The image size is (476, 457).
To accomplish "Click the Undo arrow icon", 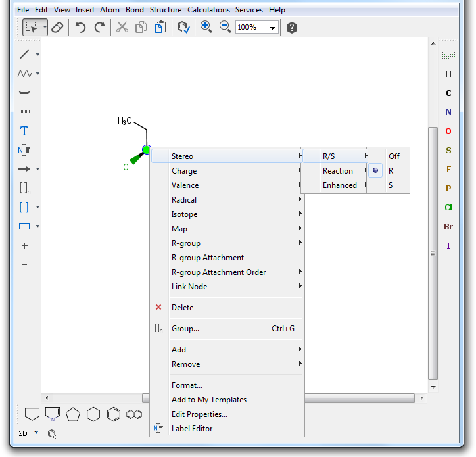I will click(80, 28).
